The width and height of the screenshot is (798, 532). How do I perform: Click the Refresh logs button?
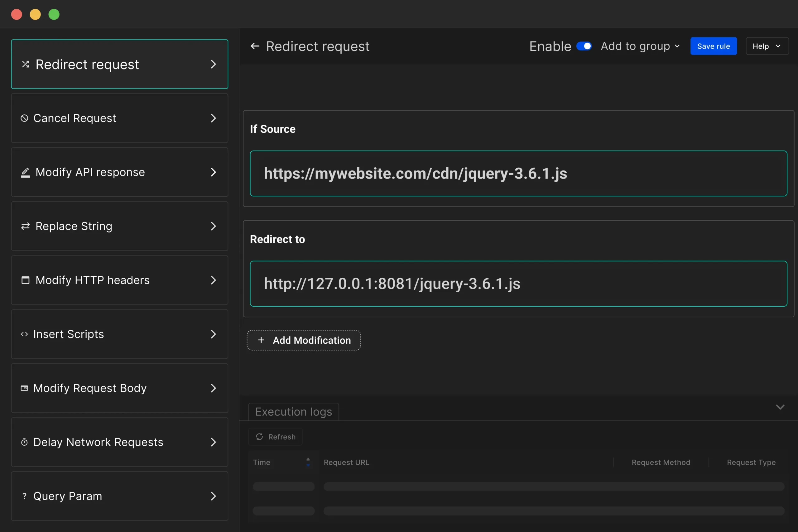275,437
